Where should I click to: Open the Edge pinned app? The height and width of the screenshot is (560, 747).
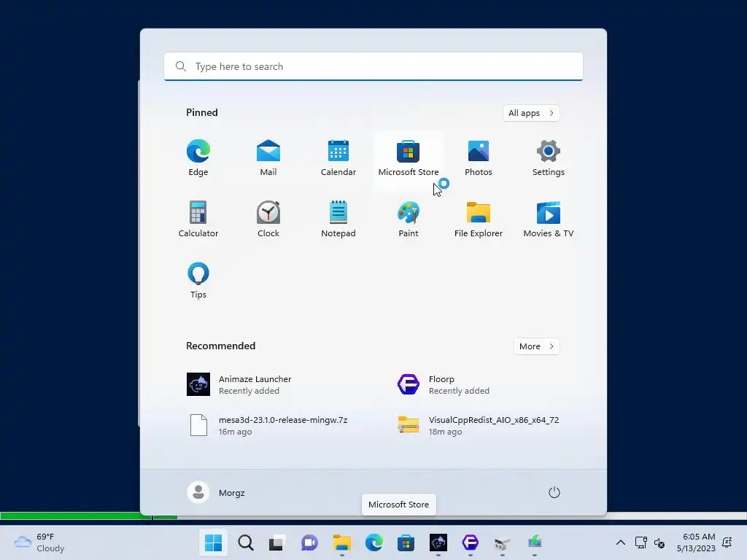(x=198, y=158)
